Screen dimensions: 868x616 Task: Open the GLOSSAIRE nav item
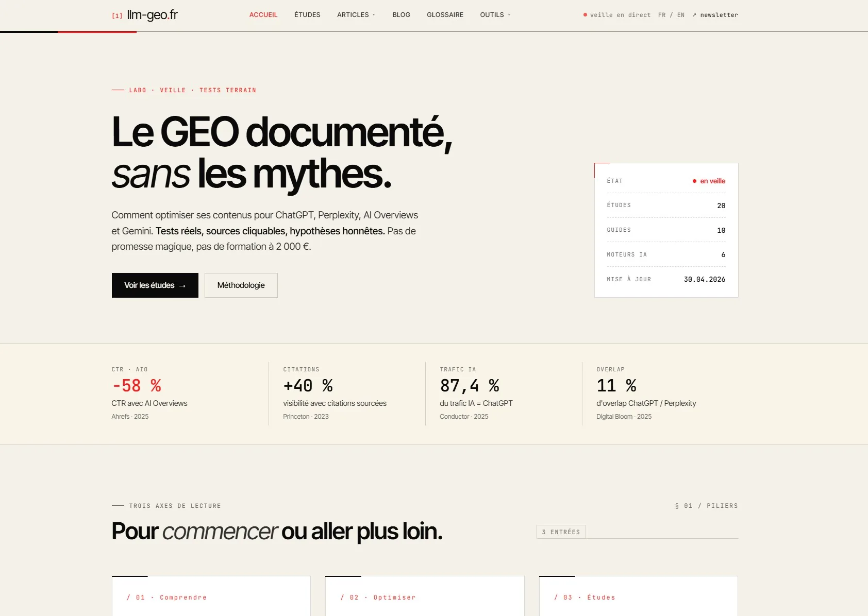click(x=445, y=15)
